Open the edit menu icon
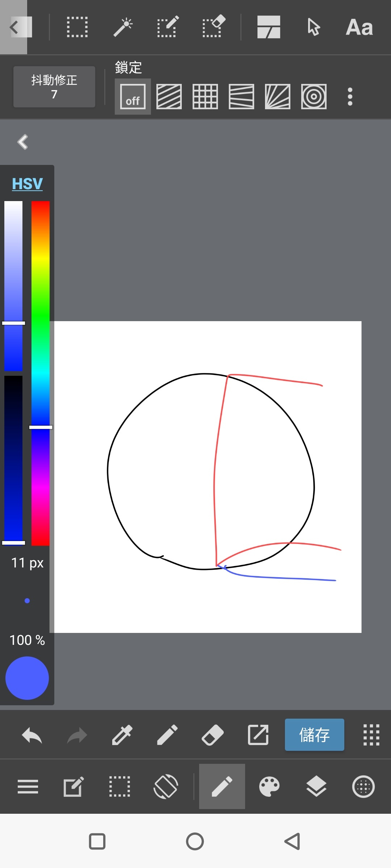The width and height of the screenshot is (391, 868). click(x=73, y=787)
